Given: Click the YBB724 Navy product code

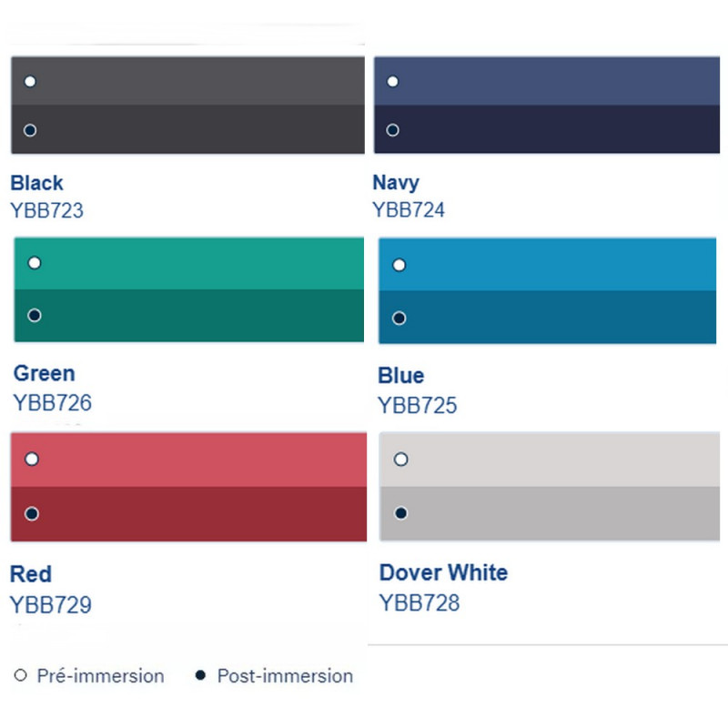Looking at the screenshot, I should pyautogui.click(x=409, y=210).
